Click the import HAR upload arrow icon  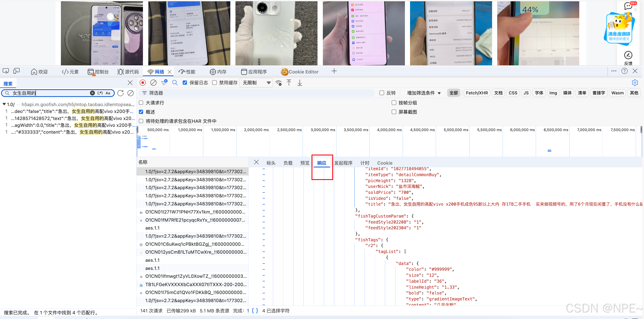click(x=289, y=83)
